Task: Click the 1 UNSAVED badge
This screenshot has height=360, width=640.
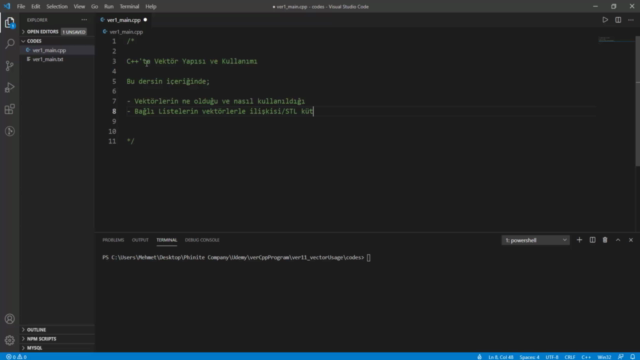Action: (74, 32)
